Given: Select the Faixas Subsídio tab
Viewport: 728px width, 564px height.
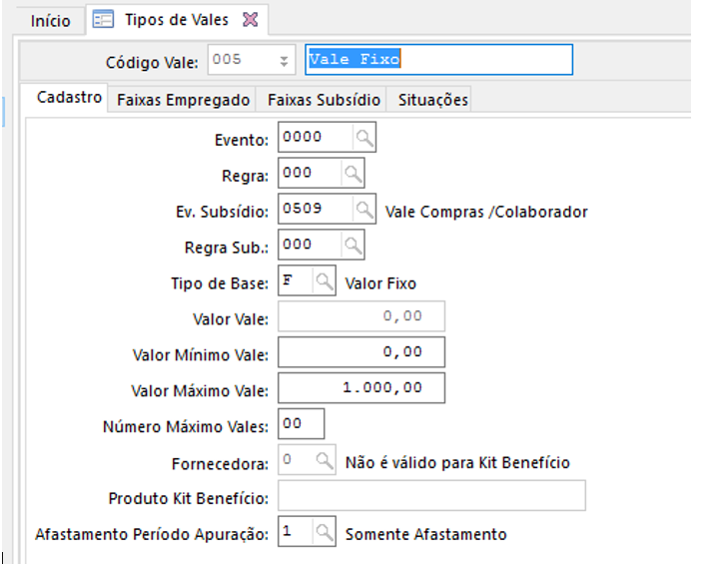Looking at the screenshot, I should [x=324, y=100].
